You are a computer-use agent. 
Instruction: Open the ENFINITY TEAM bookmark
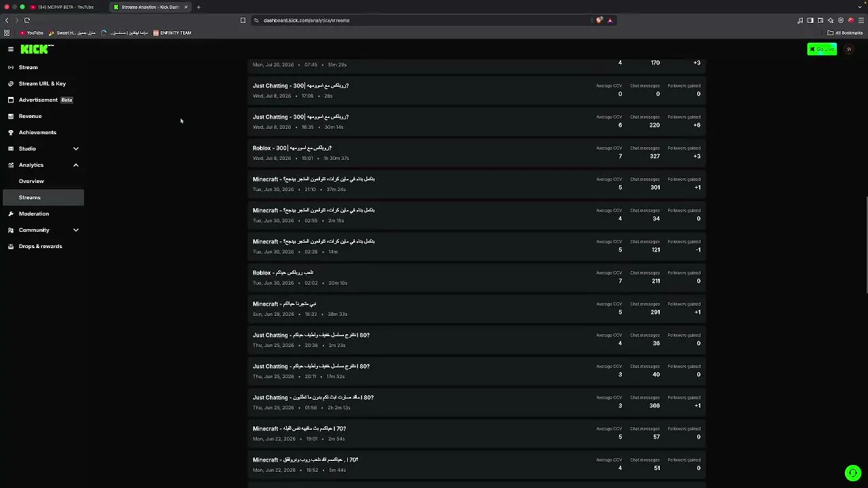click(x=172, y=33)
